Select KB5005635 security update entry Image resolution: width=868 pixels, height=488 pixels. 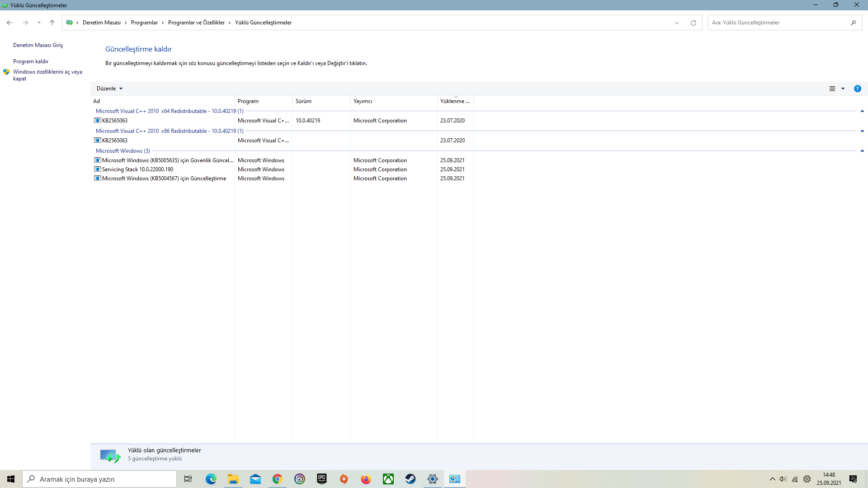pos(167,160)
